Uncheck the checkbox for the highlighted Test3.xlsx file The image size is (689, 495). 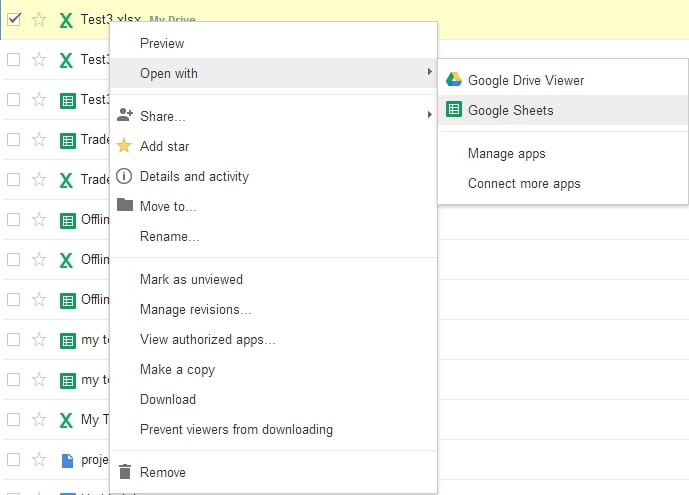pyautogui.click(x=14, y=19)
